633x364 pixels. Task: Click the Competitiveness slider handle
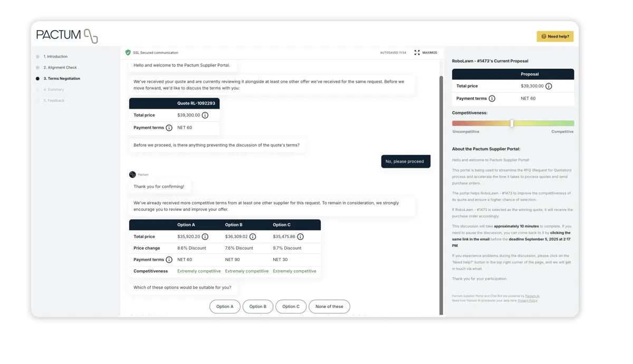(512, 123)
